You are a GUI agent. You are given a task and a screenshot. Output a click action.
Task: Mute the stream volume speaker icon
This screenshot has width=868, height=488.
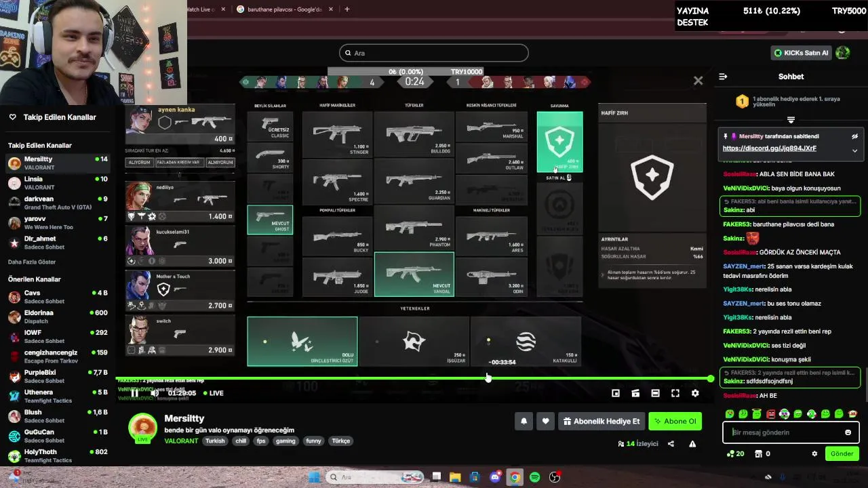tap(155, 393)
